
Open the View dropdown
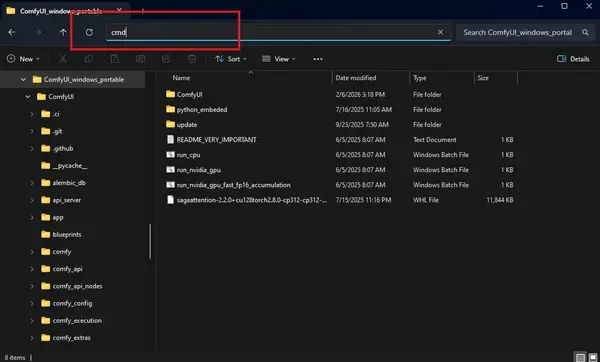pyautogui.click(x=279, y=59)
